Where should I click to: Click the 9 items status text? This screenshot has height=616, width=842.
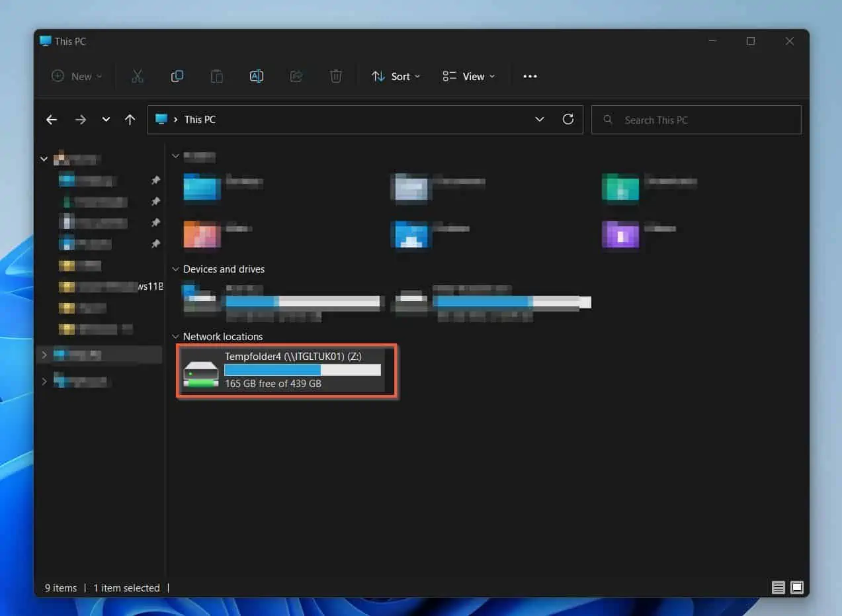tap(61, 588)
